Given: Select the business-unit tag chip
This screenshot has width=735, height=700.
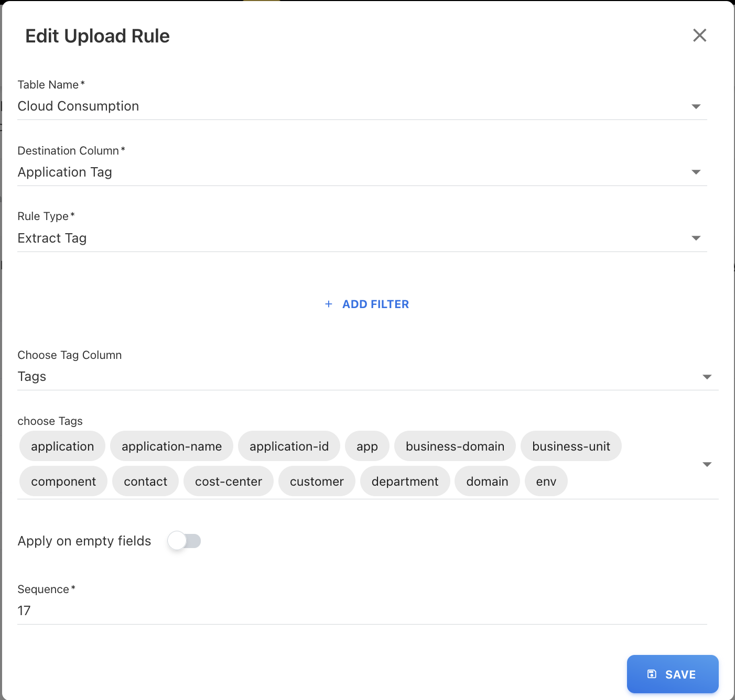Looking at the screenshot, I should coord(571,446).
